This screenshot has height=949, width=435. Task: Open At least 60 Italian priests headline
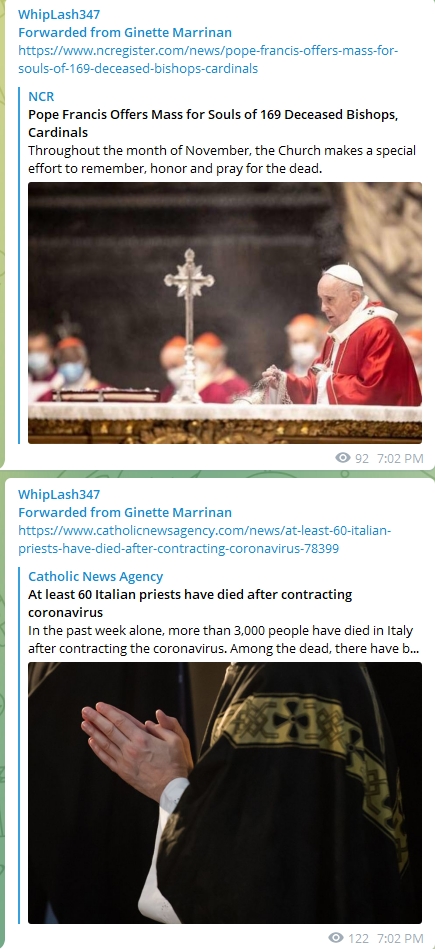(190, 603)
